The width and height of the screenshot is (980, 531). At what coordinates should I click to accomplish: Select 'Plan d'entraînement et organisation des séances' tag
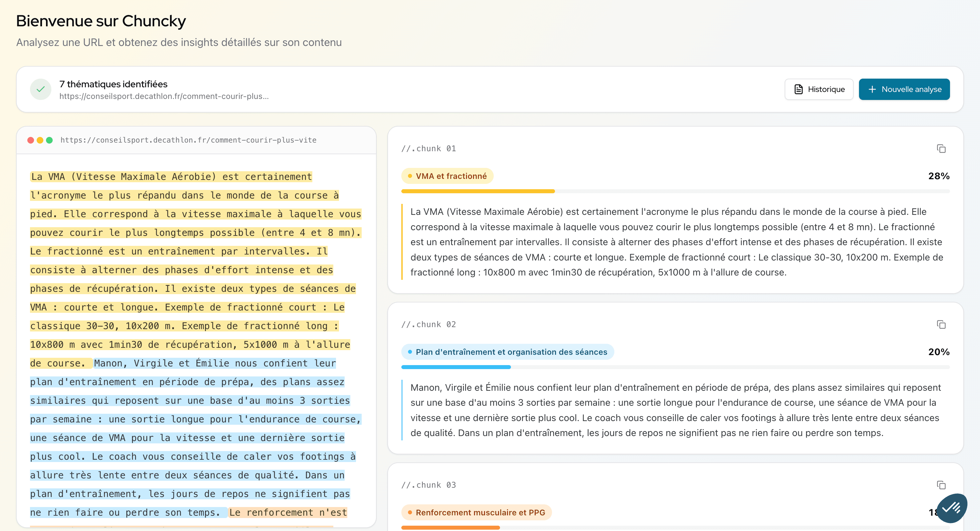[x=507, y=352]
